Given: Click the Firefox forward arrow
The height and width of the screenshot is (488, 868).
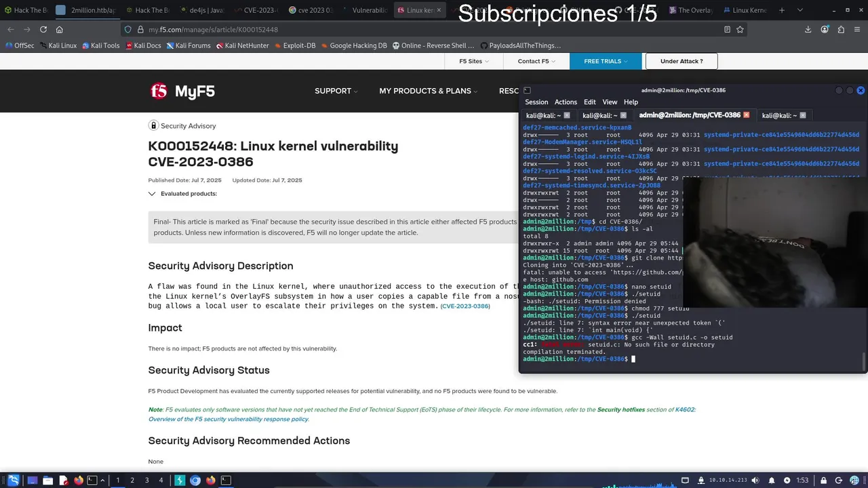Looking at the screenshot, I should [x=27, y=29].
